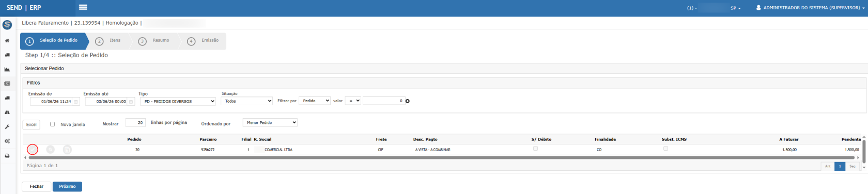Go to step 2 Itens
868x194 pixels.
[x=109, y=41]
